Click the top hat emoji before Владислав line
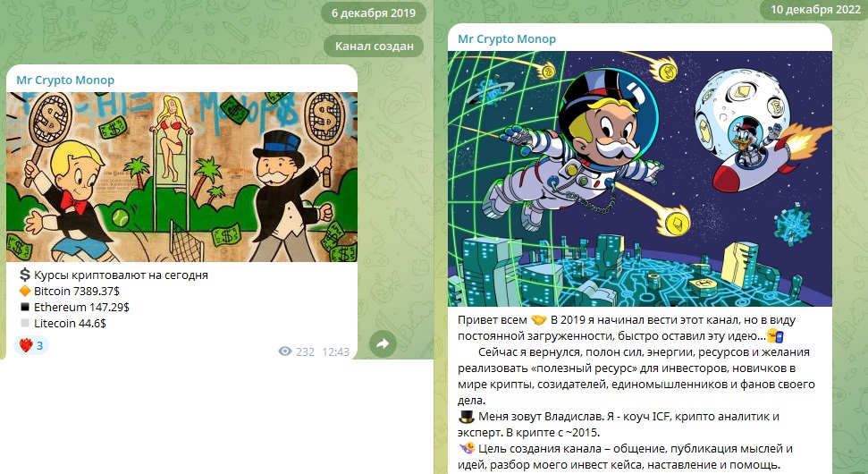 pyautogui.click(x=467, y=417)
